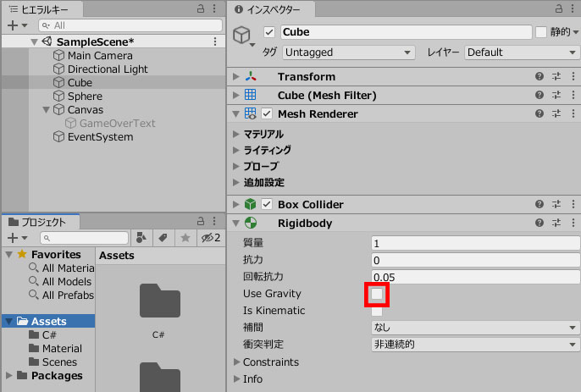
Task: Click Project search by label icon
Action: pyautogui.click(x=163, y=238)
